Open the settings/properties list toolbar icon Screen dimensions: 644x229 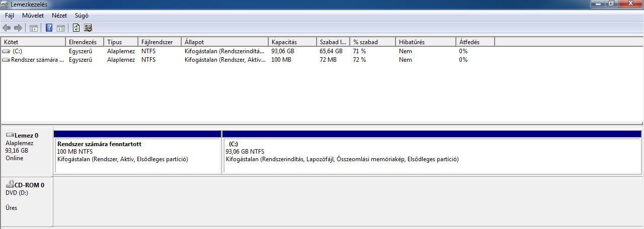pyautogui.click(x=88, y=28)
